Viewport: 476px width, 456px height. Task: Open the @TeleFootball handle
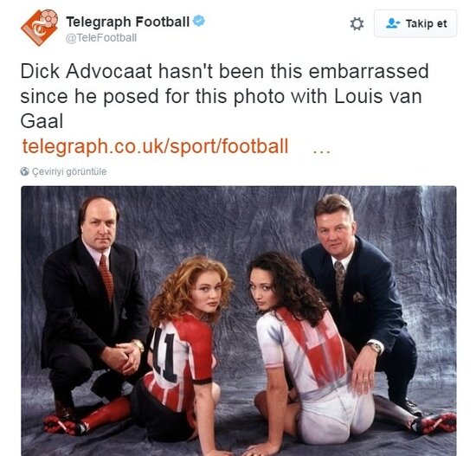101,38
